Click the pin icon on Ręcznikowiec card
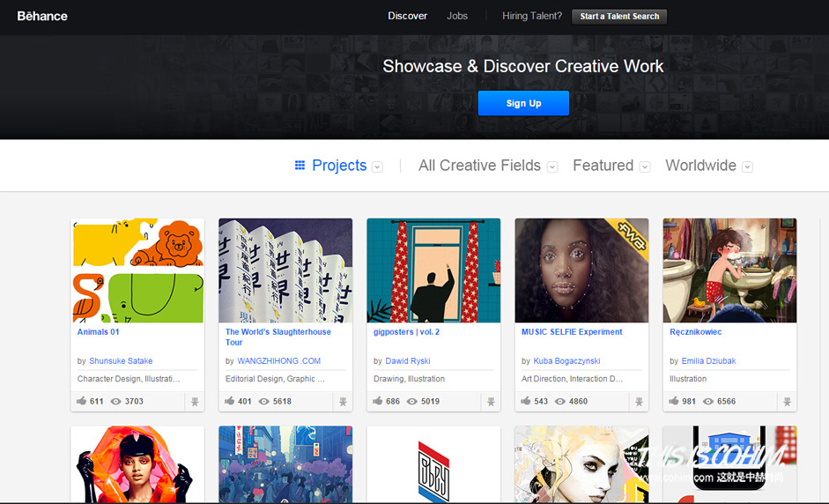 point(787,402)
